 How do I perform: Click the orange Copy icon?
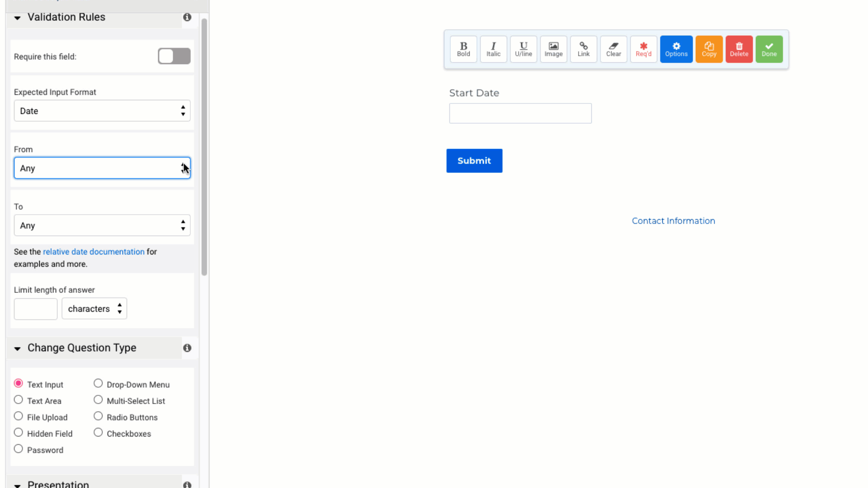(x=709, y=49)
